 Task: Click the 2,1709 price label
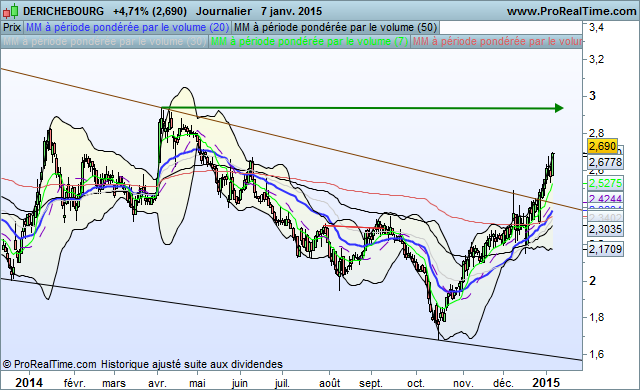(x=605, y=249)
